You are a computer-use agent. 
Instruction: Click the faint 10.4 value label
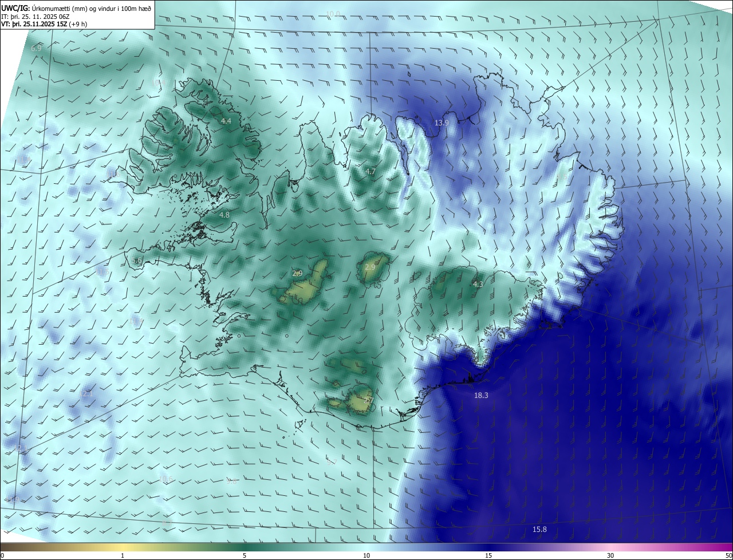click(159, 83)
